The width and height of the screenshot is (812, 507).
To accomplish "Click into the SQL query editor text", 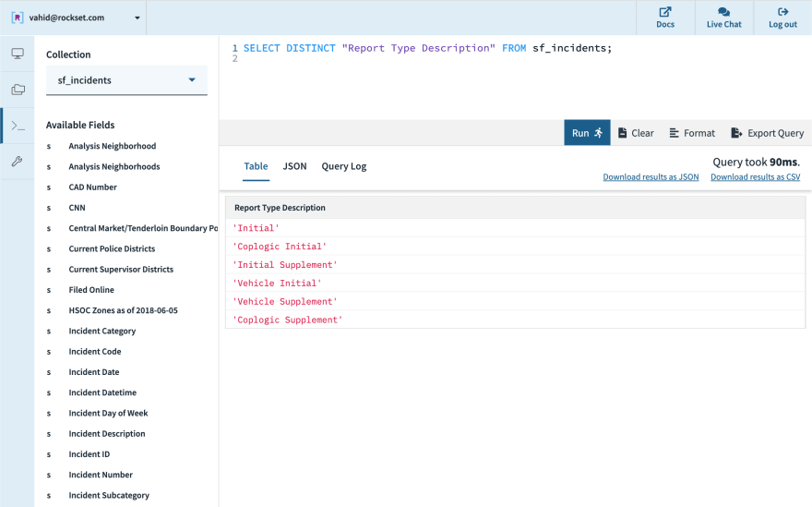I will (x=427, y=48).
